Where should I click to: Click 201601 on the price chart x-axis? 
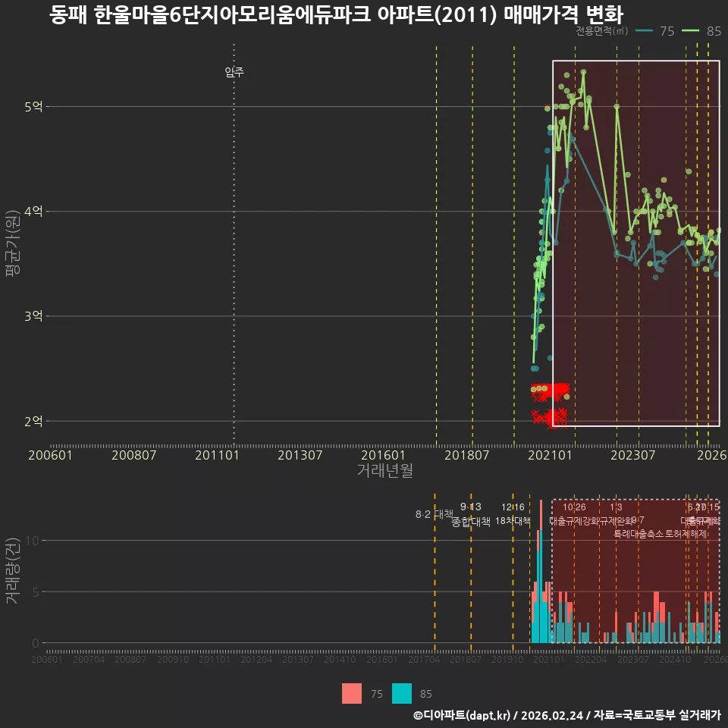pyautogui.click(x=383, y=455)
